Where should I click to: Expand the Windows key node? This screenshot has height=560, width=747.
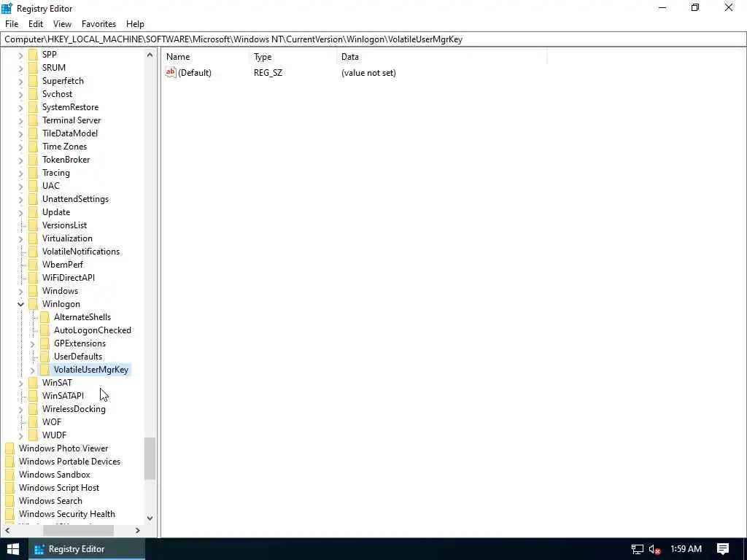[20, 292]
